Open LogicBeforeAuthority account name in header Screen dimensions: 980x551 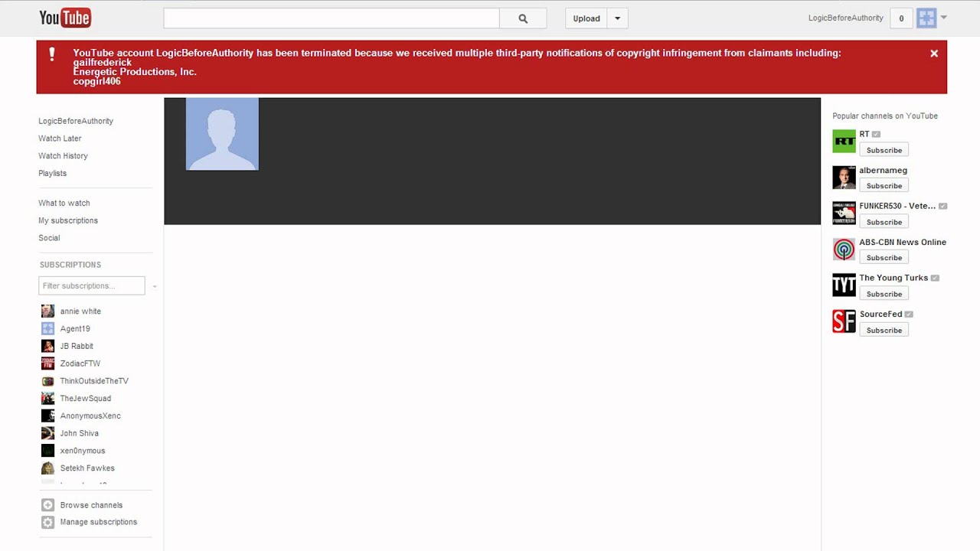[x=845, y=18]
